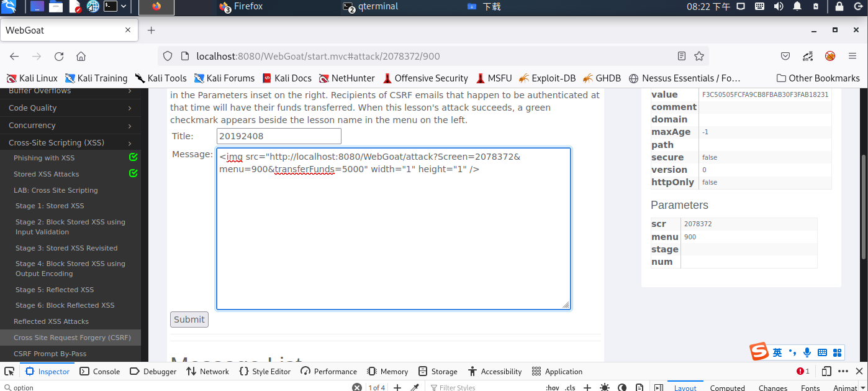
Task: Open the Kali dragon applications menu
Action: point(9,7)
